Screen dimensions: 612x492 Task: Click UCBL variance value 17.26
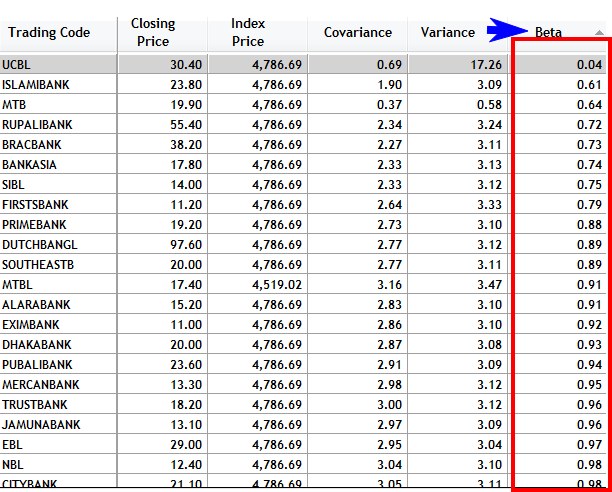tap(486, 64)
